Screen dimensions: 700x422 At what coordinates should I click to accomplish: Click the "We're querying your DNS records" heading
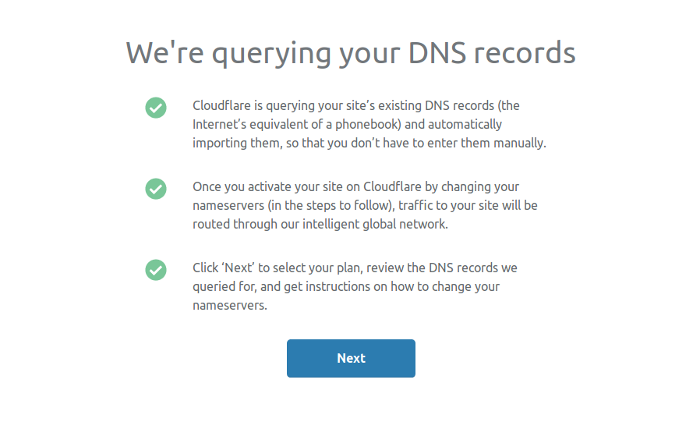351,54
